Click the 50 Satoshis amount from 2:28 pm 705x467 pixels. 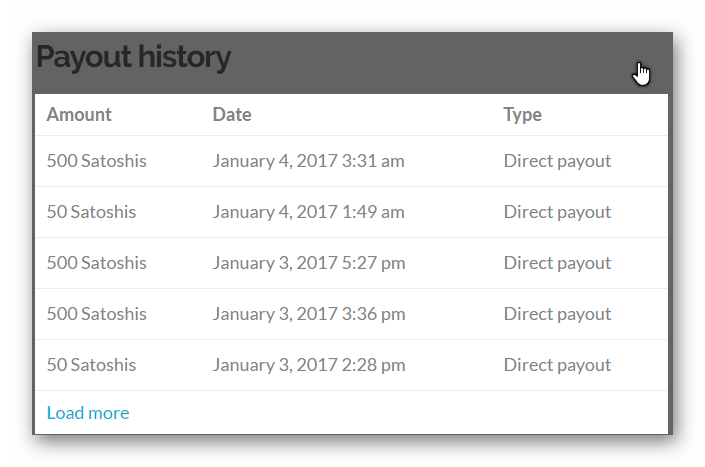pos(91,365)
